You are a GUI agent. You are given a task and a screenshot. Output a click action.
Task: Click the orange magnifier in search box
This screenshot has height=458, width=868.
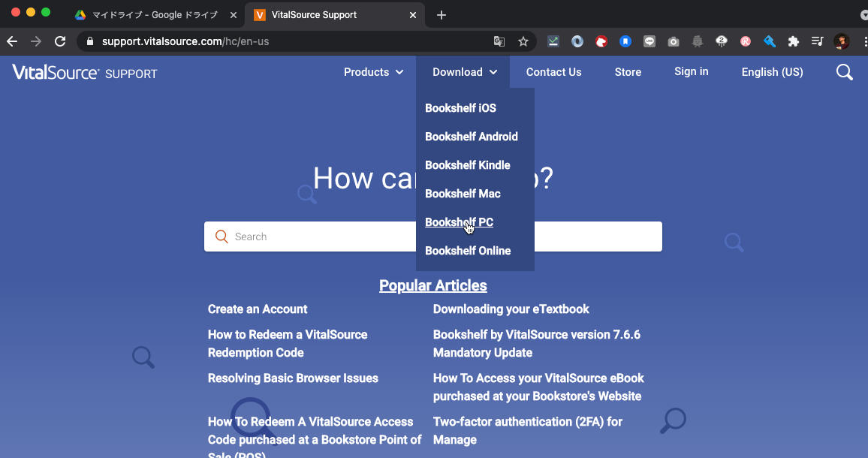coord(222,237)
